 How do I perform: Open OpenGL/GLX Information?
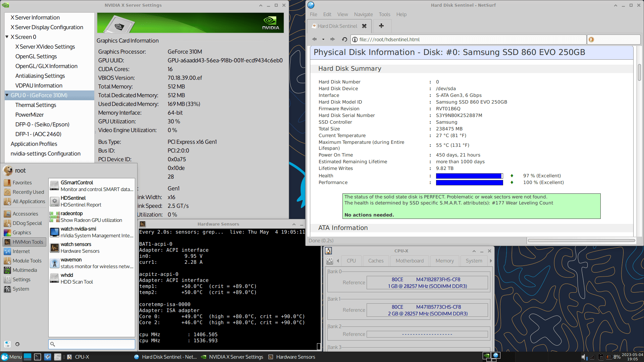(46, 66)
